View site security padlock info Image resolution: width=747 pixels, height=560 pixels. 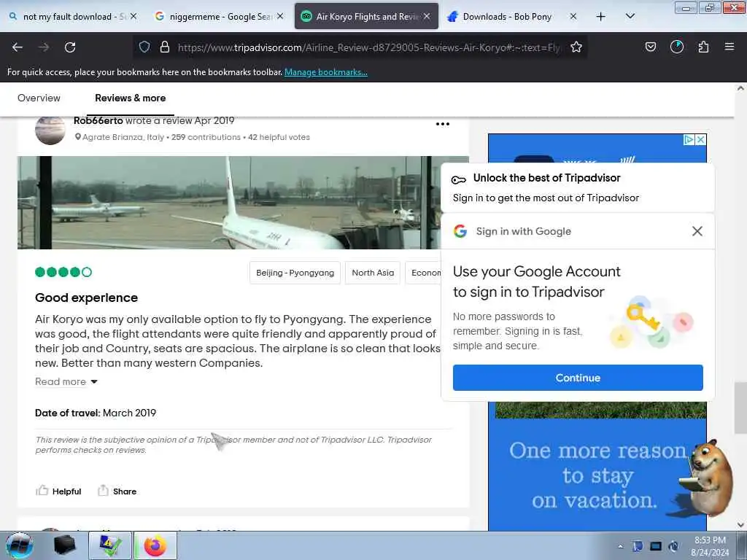165,47
